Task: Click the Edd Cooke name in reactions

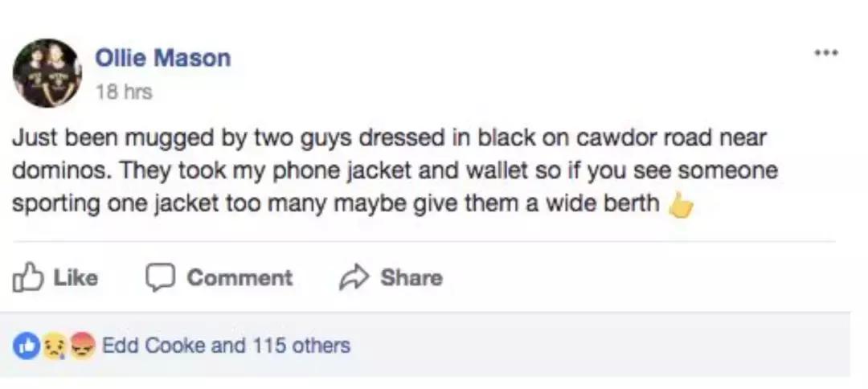Action: (154, 346)
